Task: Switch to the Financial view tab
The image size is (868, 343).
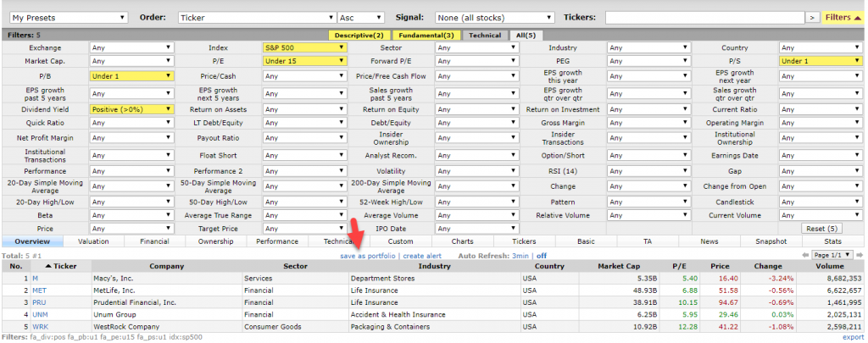Action: click(x=155, y=241)
